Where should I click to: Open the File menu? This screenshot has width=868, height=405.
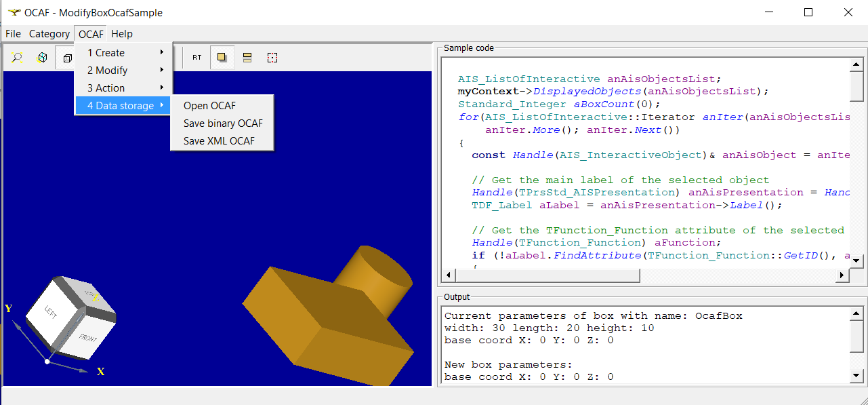[x=13, y=34]
